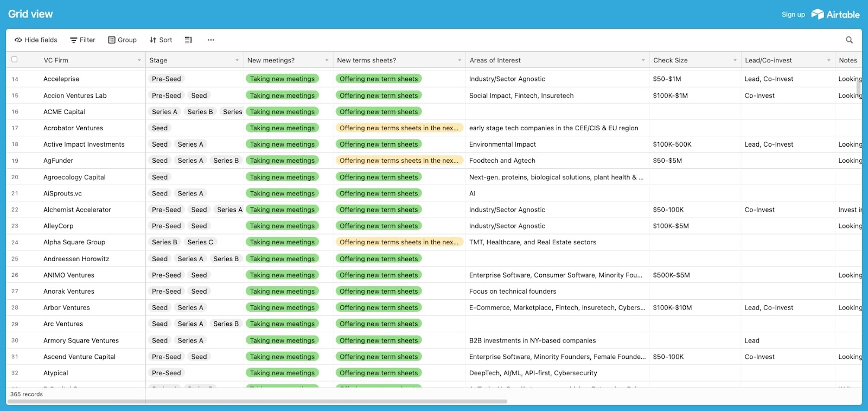Click the search magnifier icon
The image size is (868, 411).
849,40
